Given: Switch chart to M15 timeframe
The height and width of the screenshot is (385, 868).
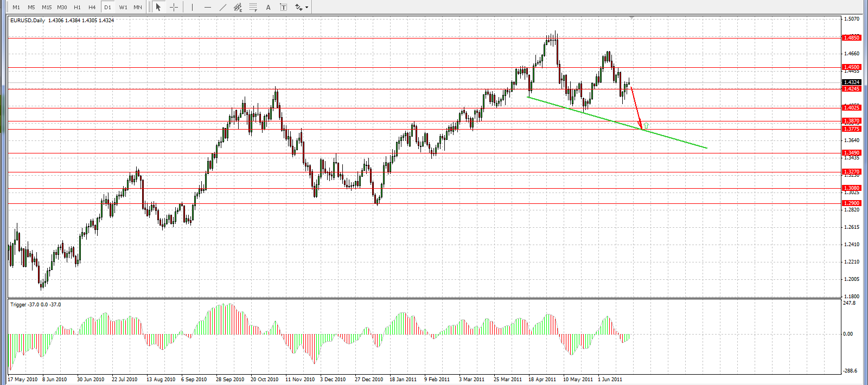Looking at the screenshot, I should click(x=47, y=7).
